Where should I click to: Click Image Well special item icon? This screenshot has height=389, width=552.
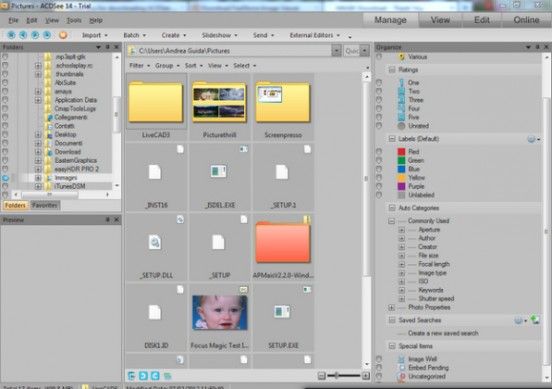[401, 359]
